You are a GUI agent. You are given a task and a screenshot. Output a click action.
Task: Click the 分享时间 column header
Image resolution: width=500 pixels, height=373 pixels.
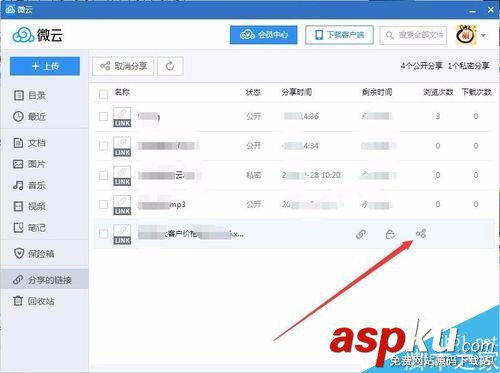pos(297,92)
